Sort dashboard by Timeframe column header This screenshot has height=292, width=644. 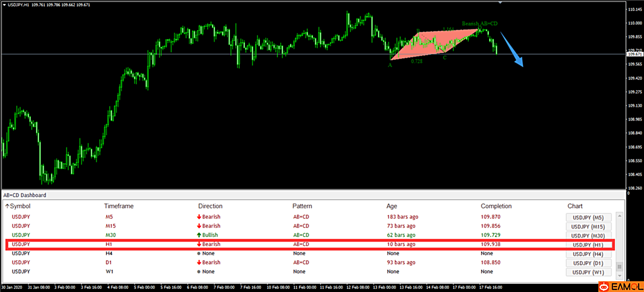coord(119,206)
